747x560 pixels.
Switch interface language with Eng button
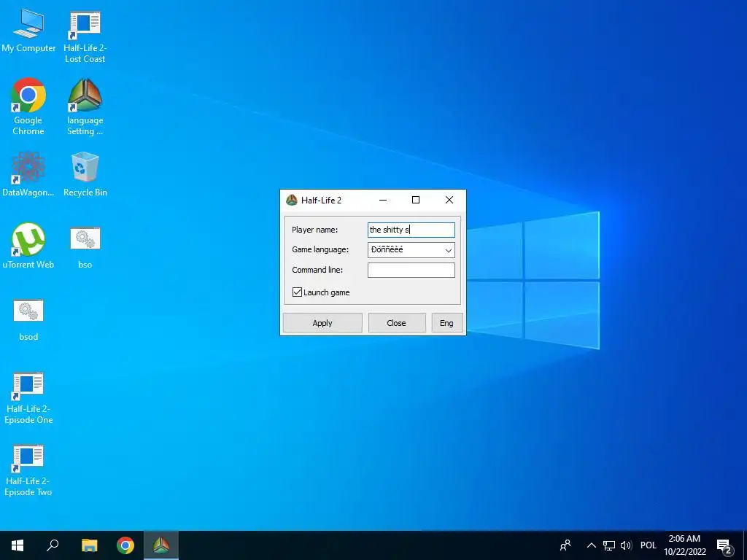pyautogui.click(x=447, y=323)
